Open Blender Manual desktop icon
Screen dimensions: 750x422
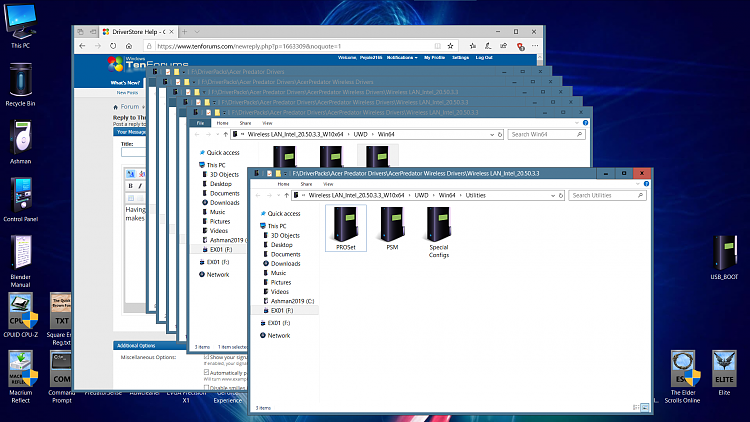tap(20, 261)
